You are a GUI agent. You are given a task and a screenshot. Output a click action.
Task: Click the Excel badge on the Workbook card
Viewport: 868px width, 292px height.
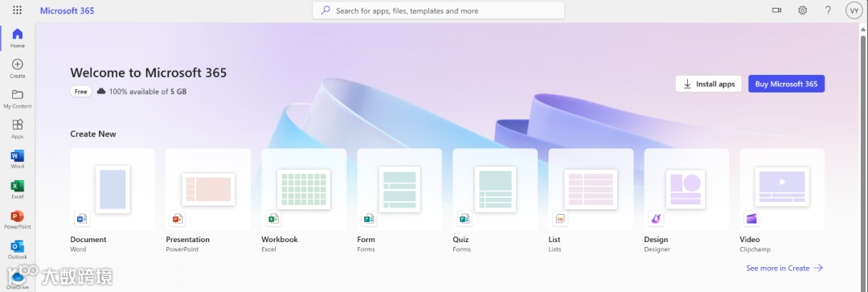tap(273, 219)
